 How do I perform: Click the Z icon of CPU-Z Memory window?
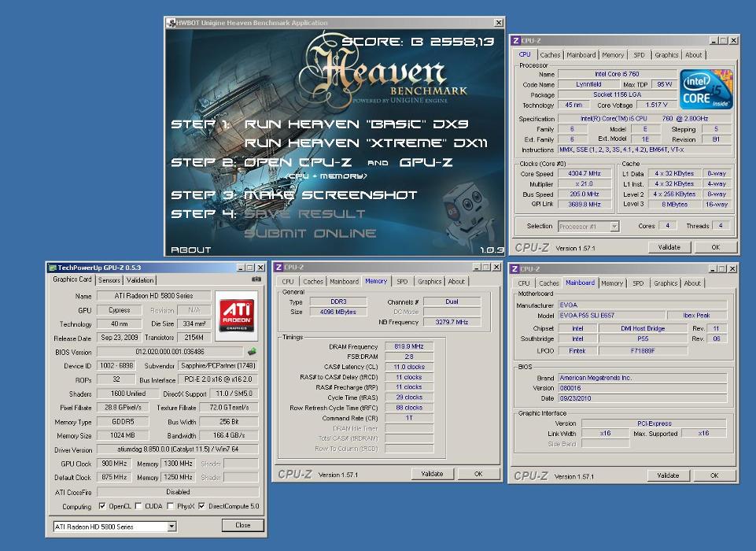pos(278,267)
